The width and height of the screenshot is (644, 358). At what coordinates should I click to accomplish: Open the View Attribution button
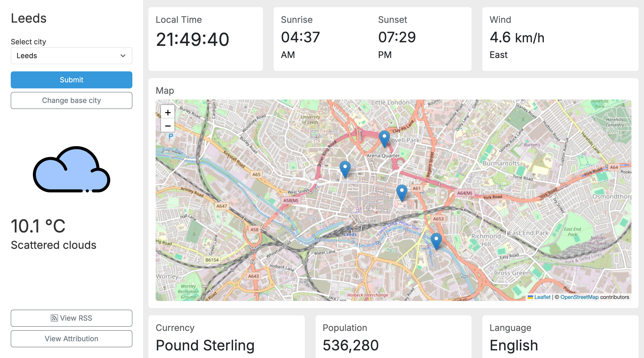click(x=72, y=339)
